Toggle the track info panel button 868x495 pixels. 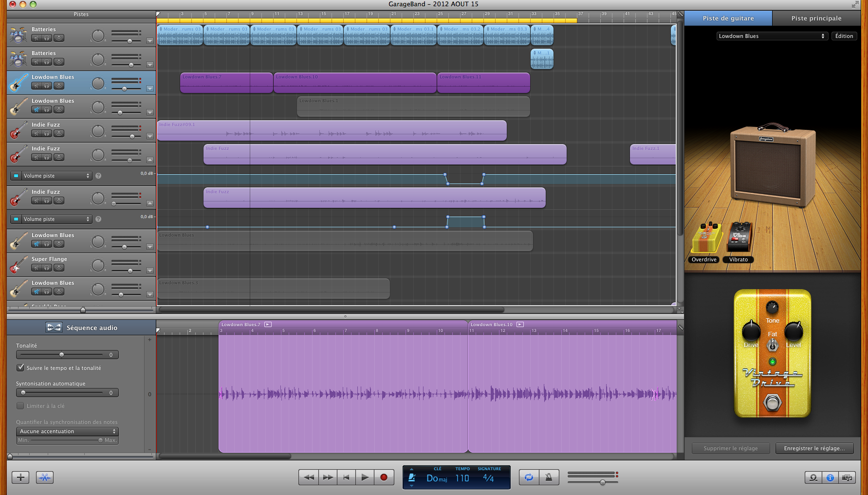[x=830, y=477]
